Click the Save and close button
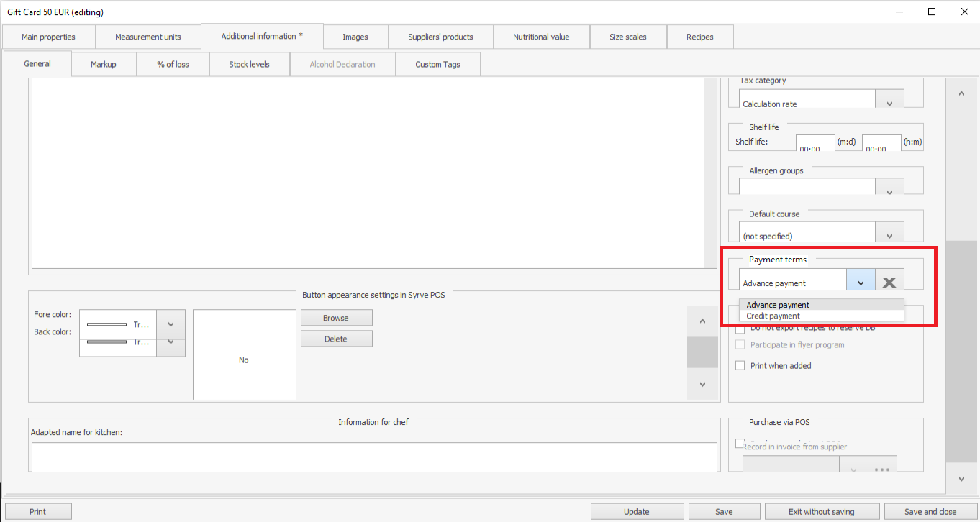The image size is (980, 522). pyautogui.click(x=930, y=512)
